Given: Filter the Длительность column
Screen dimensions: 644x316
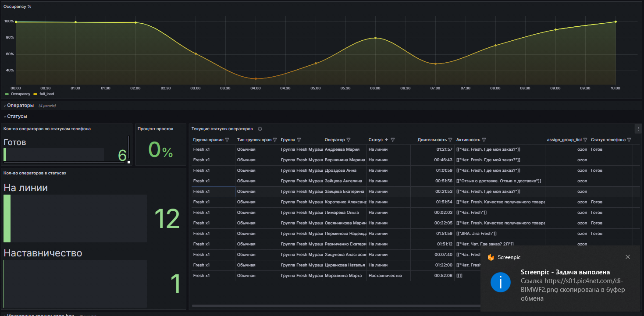Looking at the screenshot, I should click(x=450, y=140).
